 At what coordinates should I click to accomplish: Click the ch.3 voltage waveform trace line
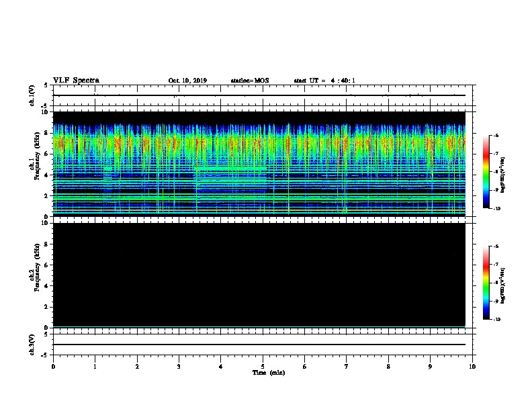point(259,345)
